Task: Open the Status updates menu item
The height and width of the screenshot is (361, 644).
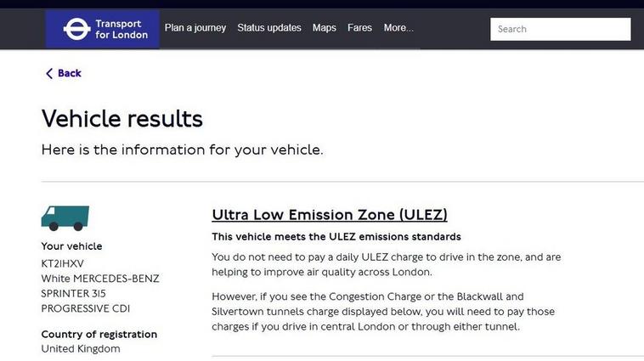Action: [x=269, y=28]
